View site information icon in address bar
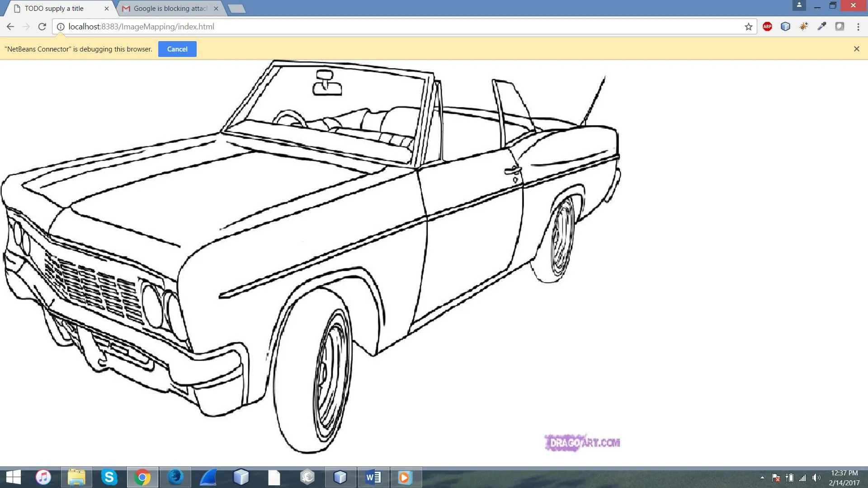This screenshot has height=488, width=868. pyautogui.click(x=61, y=27)
